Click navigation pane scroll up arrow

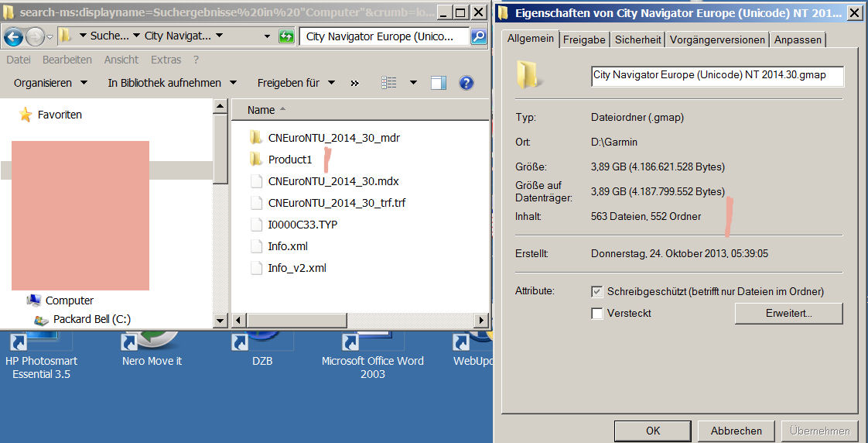pos(220,106)
